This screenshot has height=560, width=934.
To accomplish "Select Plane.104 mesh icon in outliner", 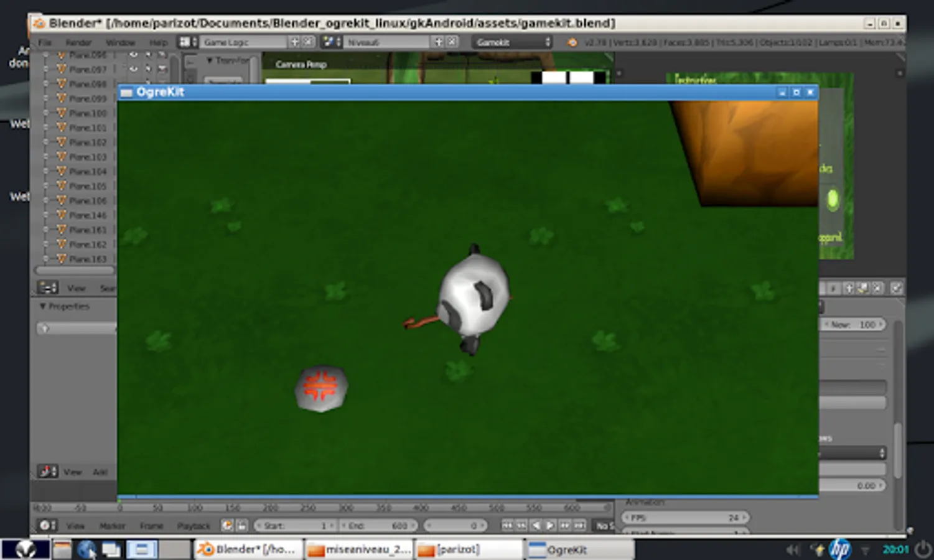I will coord(62,171).
